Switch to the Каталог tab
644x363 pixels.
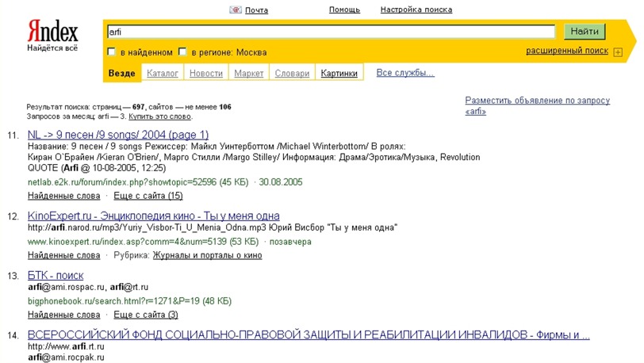tap(163, 73)
